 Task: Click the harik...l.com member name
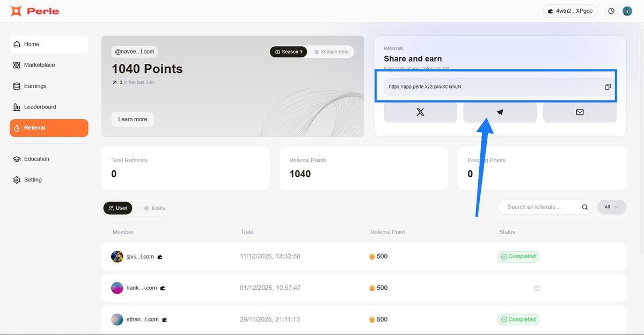142,288
